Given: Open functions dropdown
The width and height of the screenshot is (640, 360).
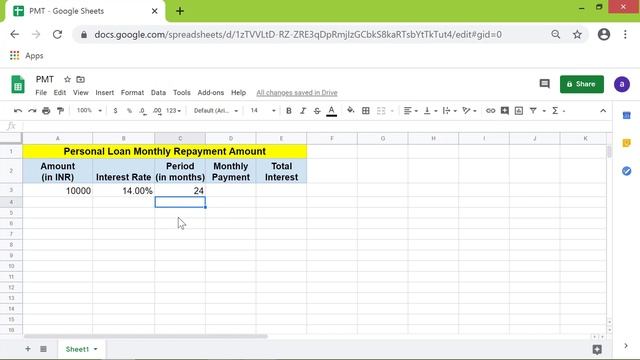Looking at the screenshot, I should [558, 111].
